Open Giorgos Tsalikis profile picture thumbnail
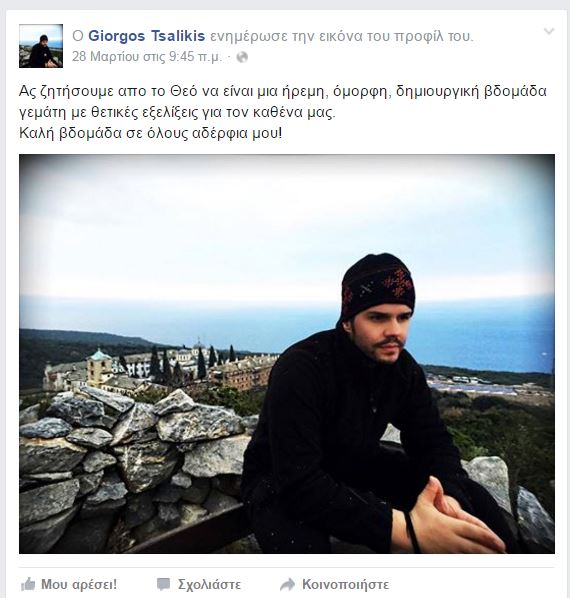570x598 pixels. point(41,46)
